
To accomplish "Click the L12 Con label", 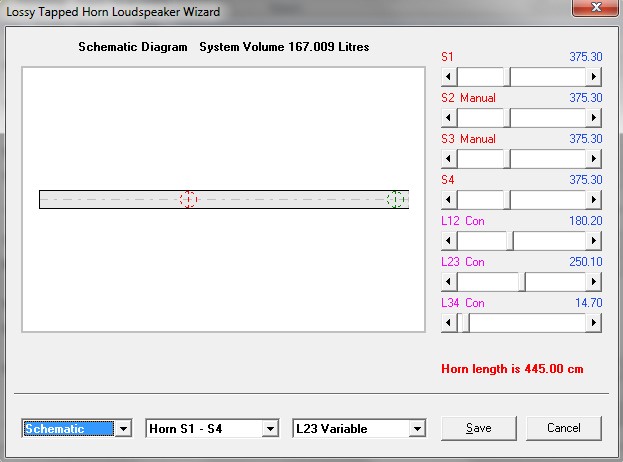I will click(463, 221).
